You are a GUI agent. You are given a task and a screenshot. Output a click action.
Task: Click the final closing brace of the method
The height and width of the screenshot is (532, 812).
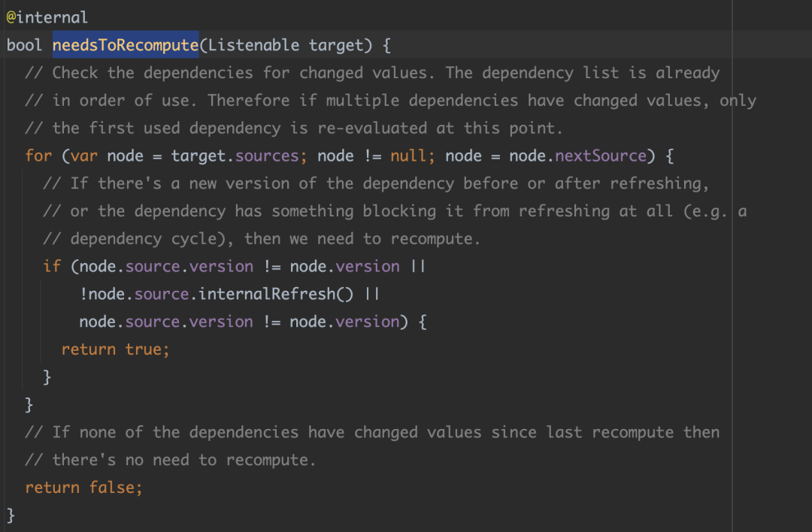click(11, 515)
